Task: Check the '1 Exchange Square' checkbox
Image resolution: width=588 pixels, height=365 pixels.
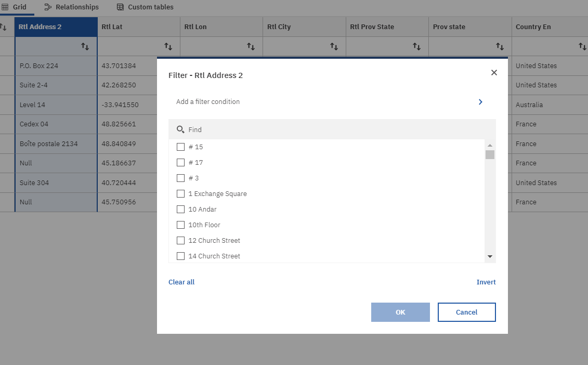Action: click(180, 193)
